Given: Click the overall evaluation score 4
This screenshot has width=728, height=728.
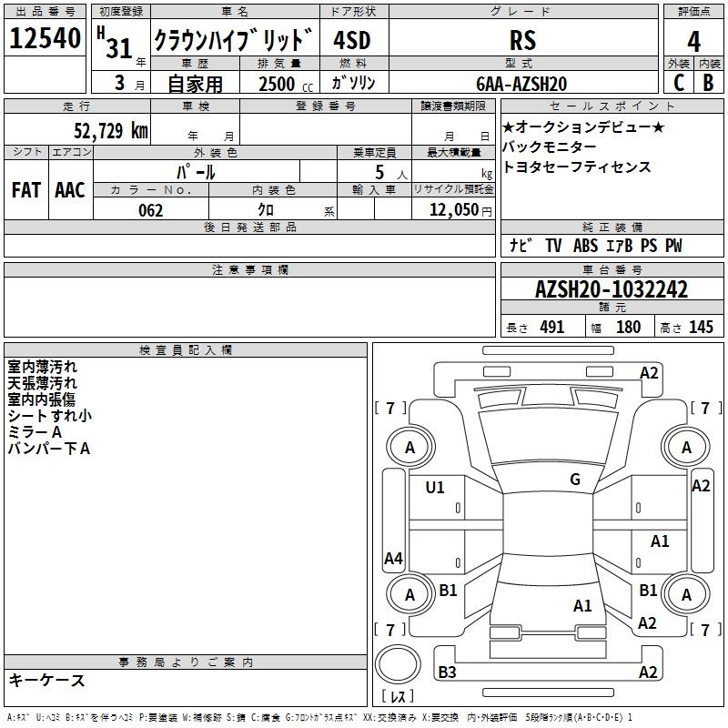Looking at the screenshot, I should [x=693, y=41].
